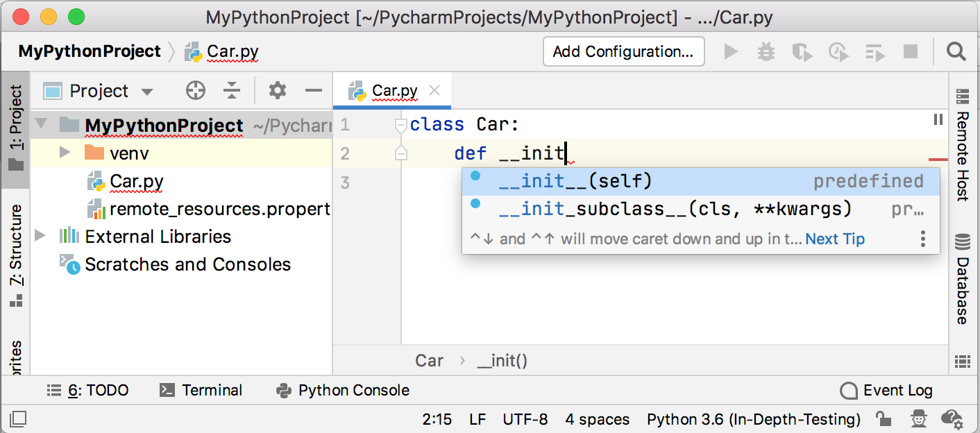The image size is (980, 433).
Task: Close the Car.py editor tab
Action: (x=434, y=90)
